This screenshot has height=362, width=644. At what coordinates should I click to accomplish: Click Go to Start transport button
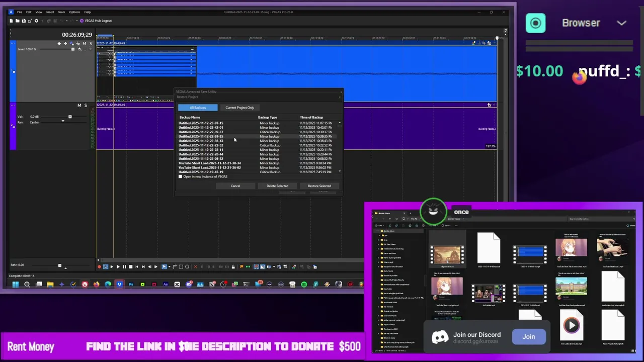[137, 266]
